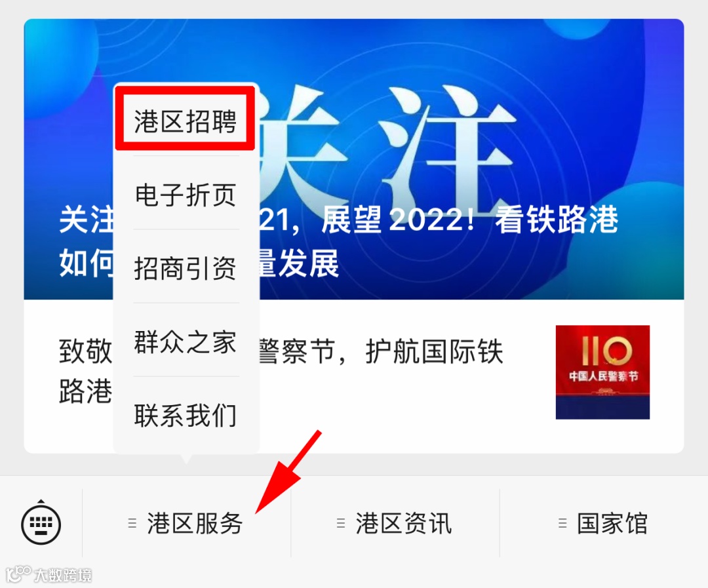
Task: Open 警察节 护航国际铁路港 article text
Action: coord(380,351)
